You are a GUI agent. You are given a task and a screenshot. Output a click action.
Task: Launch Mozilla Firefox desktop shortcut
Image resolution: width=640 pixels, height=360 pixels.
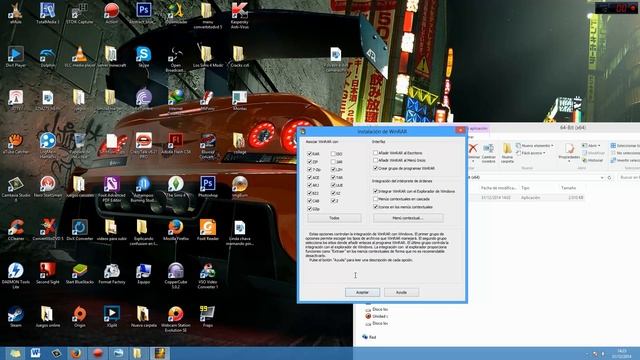click(176, 229)
